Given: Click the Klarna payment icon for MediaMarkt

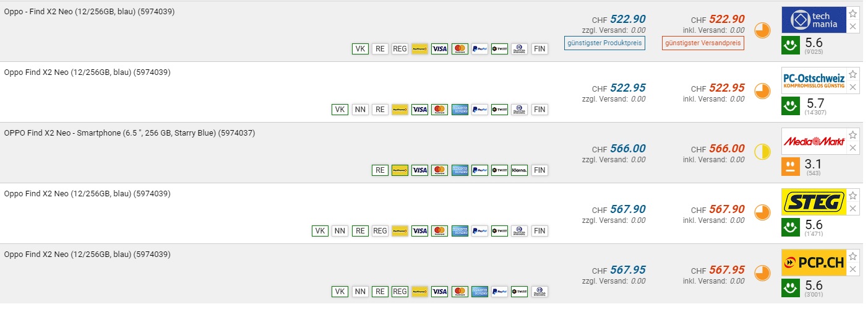Looking at the screenshot, I should click(x=520, y=170).
